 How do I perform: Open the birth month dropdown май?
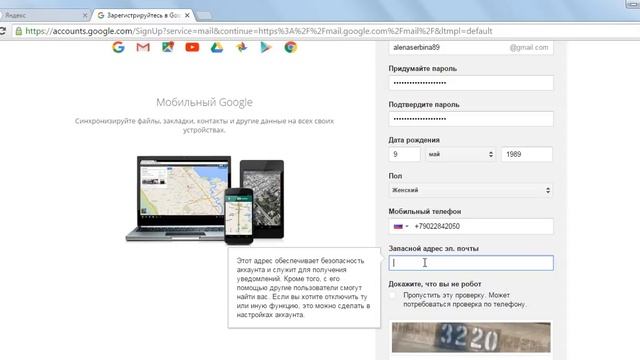460,154
